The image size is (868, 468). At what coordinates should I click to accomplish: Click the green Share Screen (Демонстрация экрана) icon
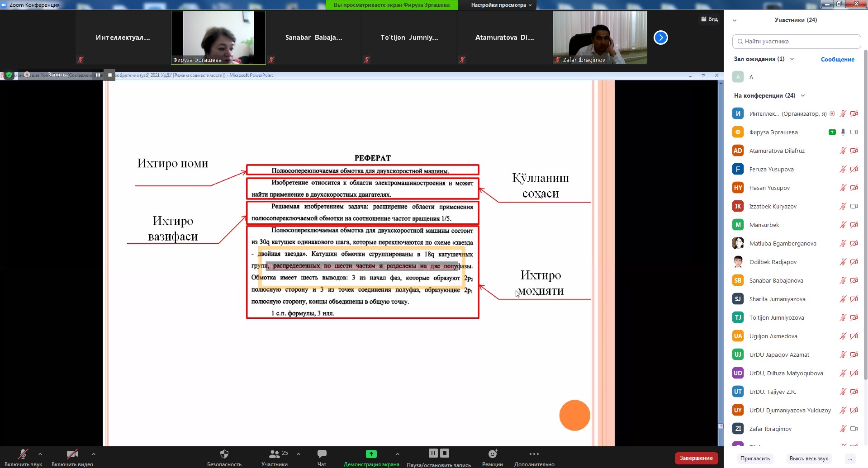(x=371, y=454)
